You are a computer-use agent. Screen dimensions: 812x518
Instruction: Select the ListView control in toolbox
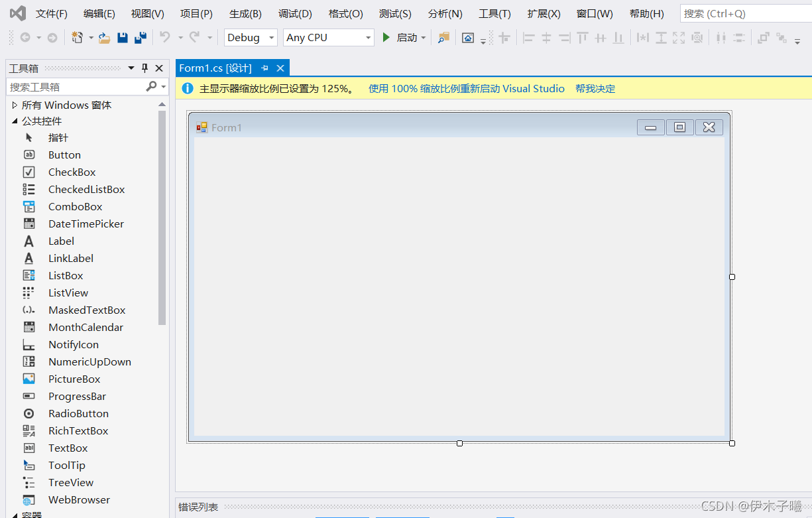[68, 292]
